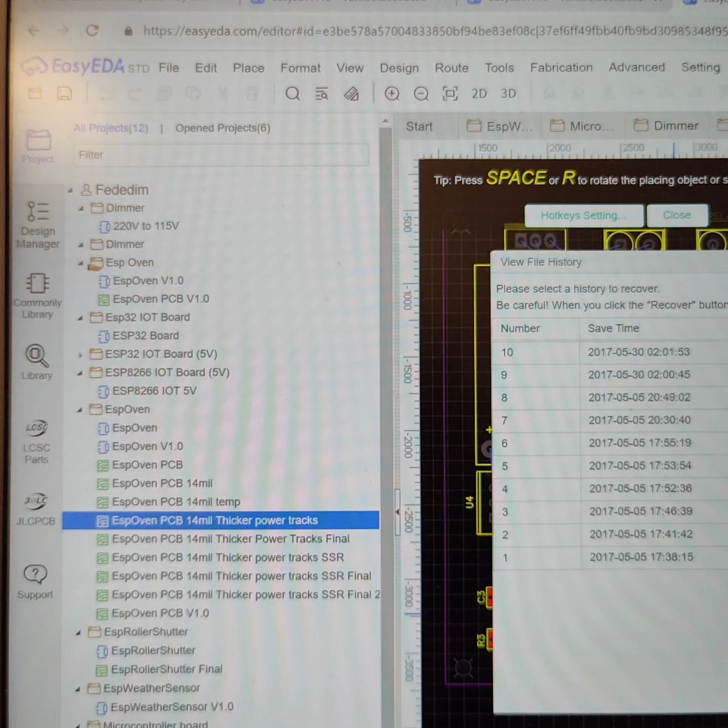Switch to the Start tab
This screenshot has height=728, width=728.
click(x=419, y=126)
